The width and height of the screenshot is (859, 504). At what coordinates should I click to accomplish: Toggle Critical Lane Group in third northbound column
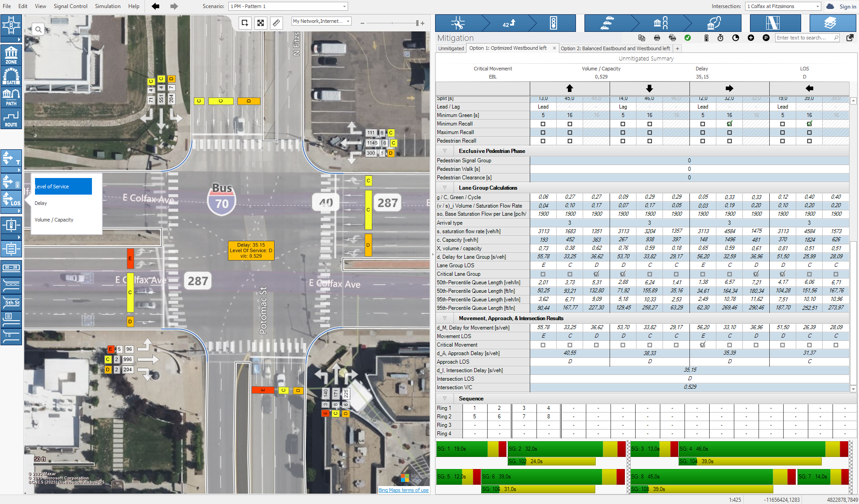click(596, 274)
